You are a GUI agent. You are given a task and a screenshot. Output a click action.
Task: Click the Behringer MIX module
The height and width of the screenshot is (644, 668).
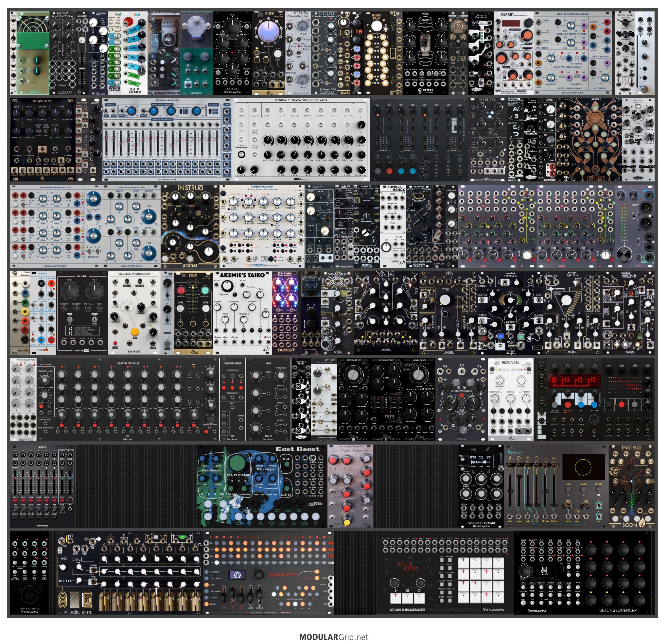43,486
